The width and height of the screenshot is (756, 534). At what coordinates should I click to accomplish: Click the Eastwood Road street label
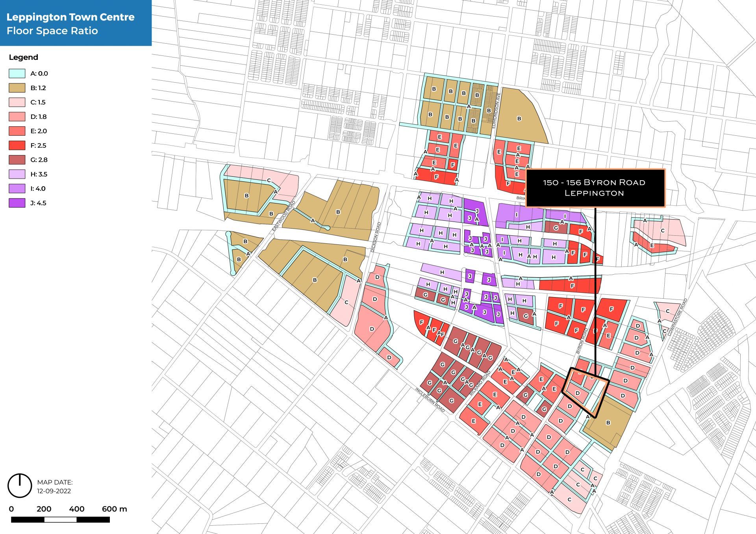pos(283,216)
